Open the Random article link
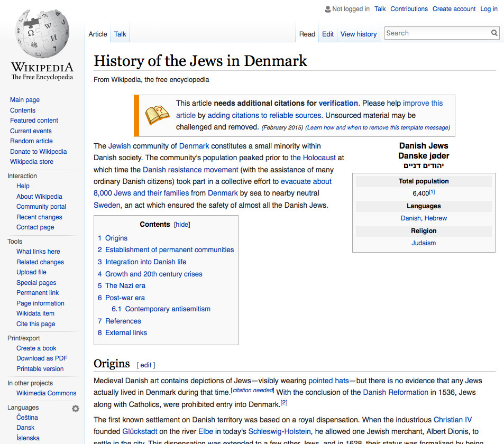Image resolution: width=504 pixels, height=444 pixels. 32,141
